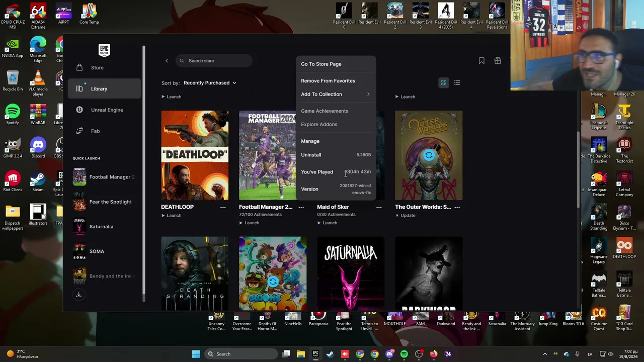Expand the Add To Collection submenu arrow
The width and height of the screenshot is (644, 362).
point(368,95)
